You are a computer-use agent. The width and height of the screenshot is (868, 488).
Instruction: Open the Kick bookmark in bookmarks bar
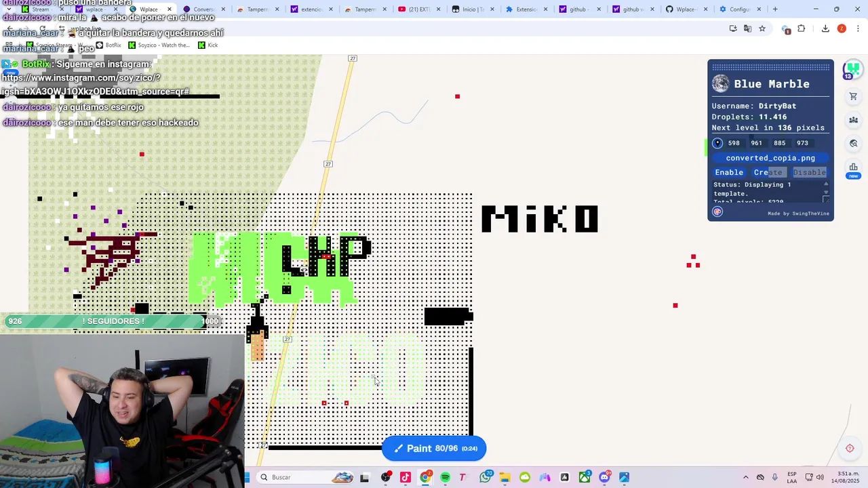point(208,45)
